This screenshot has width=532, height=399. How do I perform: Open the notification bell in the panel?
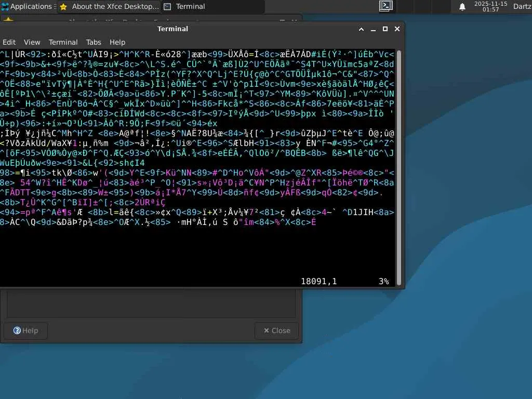(462, 7)
